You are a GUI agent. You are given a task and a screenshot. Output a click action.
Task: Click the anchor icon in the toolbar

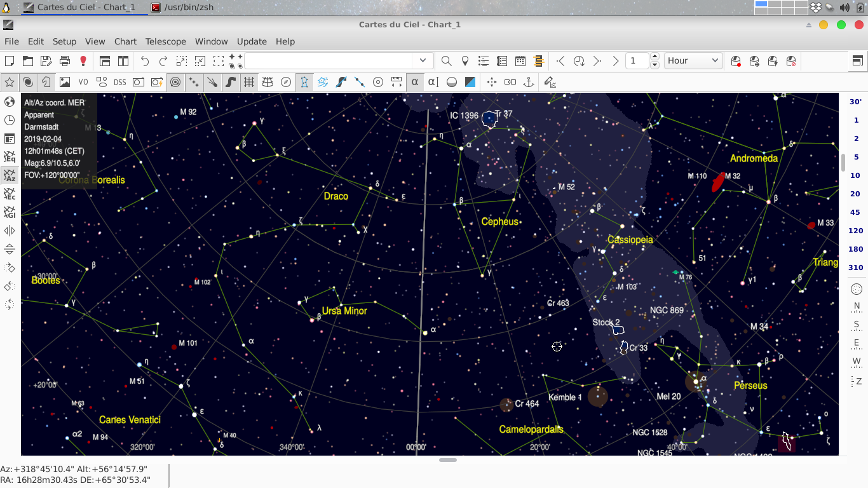pos(528,82)
